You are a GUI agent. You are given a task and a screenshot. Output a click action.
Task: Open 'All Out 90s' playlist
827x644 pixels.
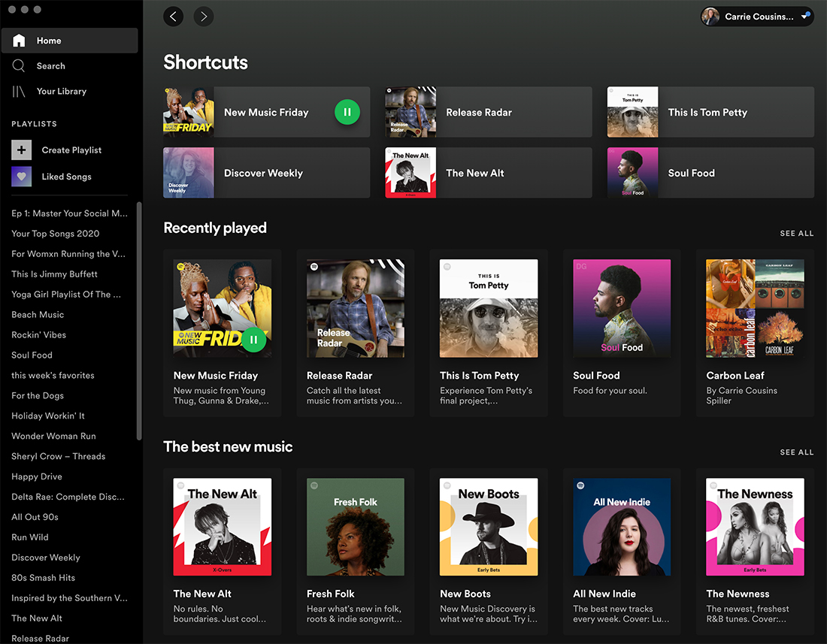35,517
